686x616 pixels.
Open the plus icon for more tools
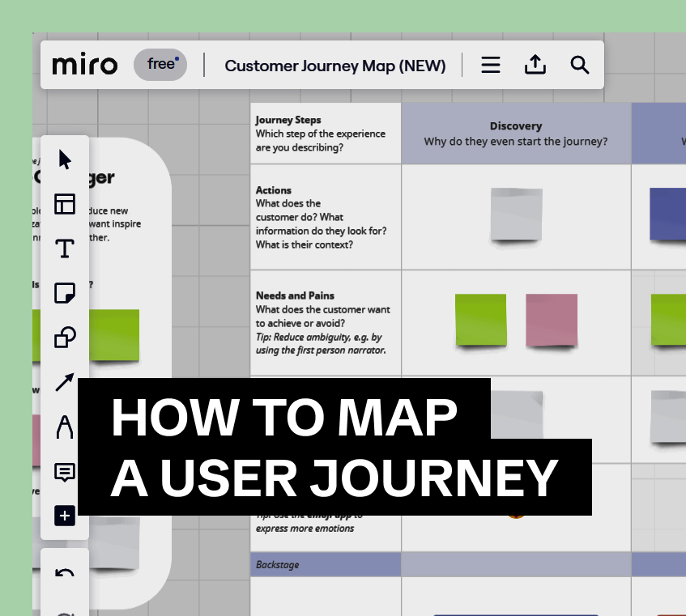pos(64,515)
